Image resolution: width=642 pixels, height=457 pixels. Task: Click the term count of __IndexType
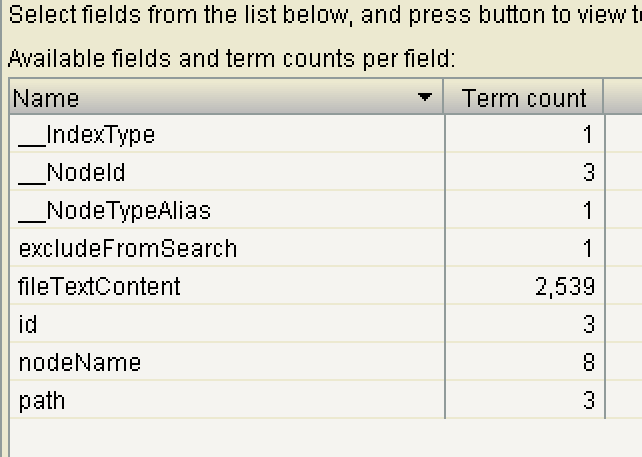[588, 135]
